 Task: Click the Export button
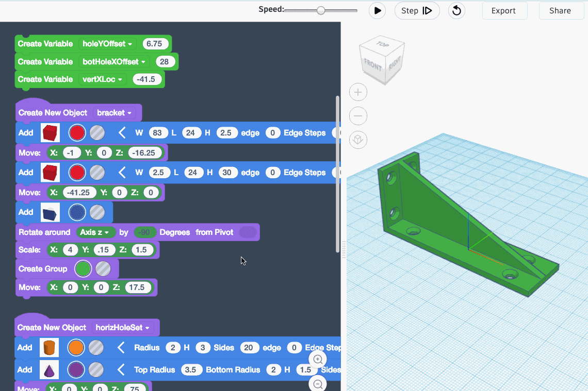pyautogui.click(x=504, y=10)
